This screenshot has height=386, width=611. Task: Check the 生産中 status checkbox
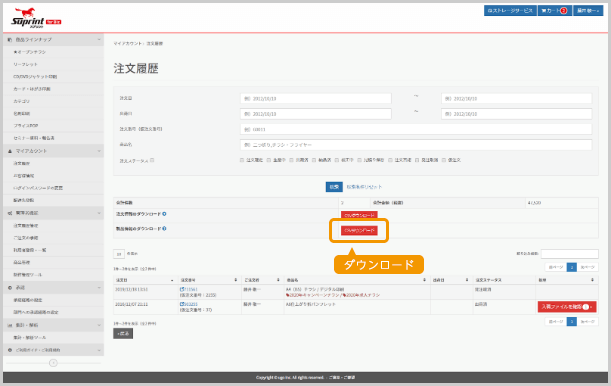point(268,160)
